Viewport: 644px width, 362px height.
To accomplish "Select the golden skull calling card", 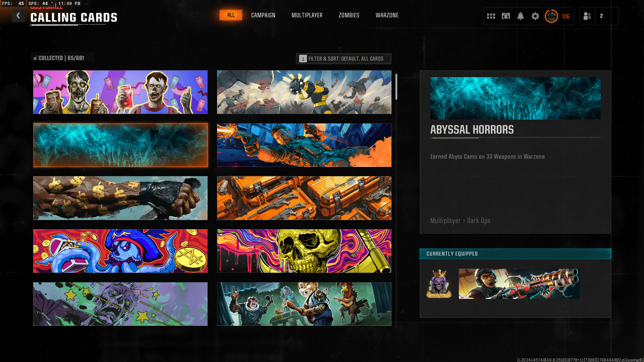I will click(304, 251).
